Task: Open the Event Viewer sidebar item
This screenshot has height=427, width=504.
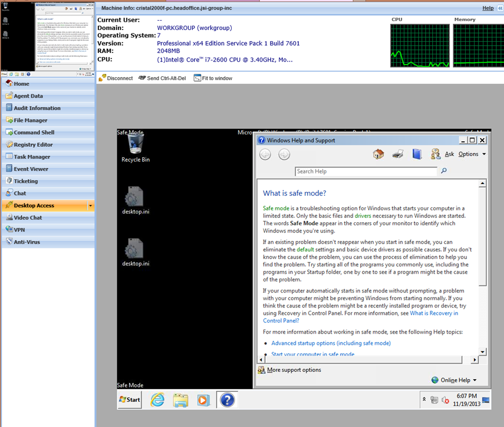Action: (x=31, y=169)
